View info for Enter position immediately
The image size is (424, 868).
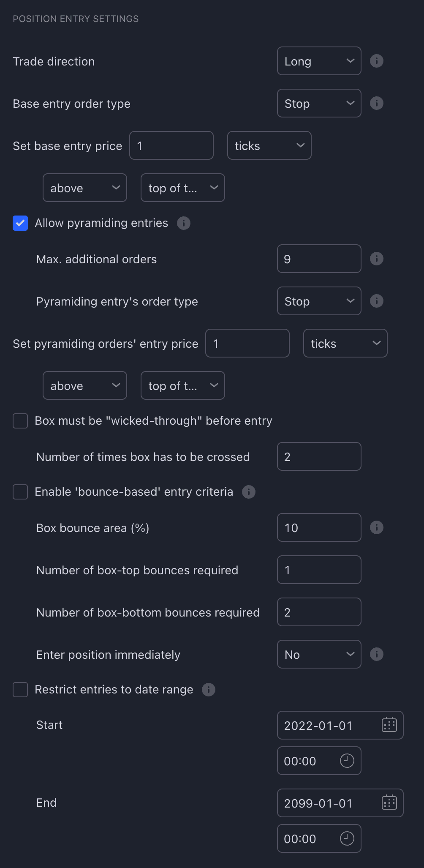pos(376,654)
